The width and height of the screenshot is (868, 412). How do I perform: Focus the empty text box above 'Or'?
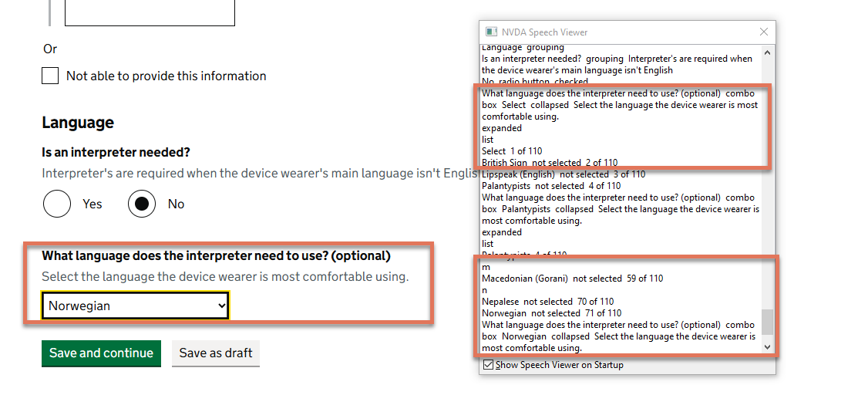coord(150,12)
